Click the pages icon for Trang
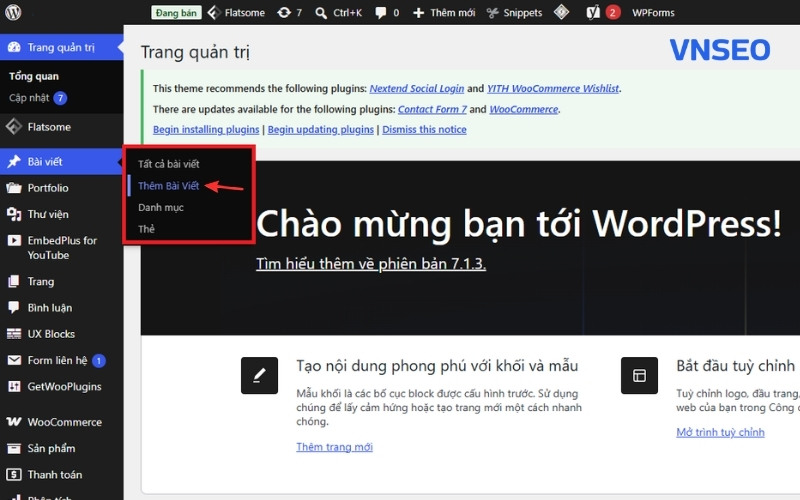 point(14,281)
